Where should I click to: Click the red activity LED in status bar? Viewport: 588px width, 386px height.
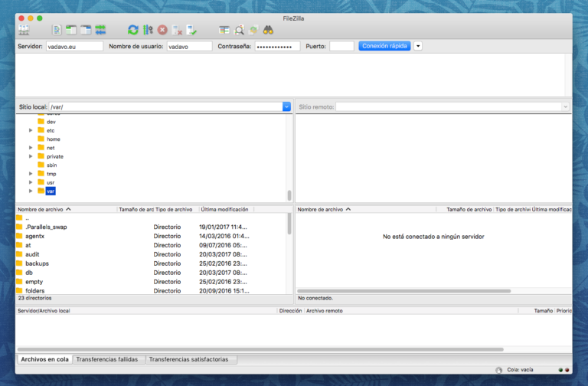tap(567, 370)
